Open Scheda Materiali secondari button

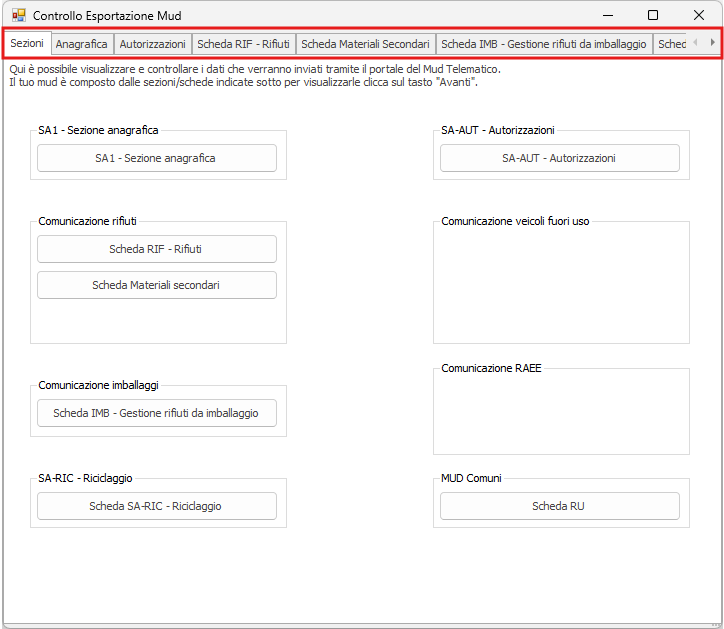pos(157,285)
